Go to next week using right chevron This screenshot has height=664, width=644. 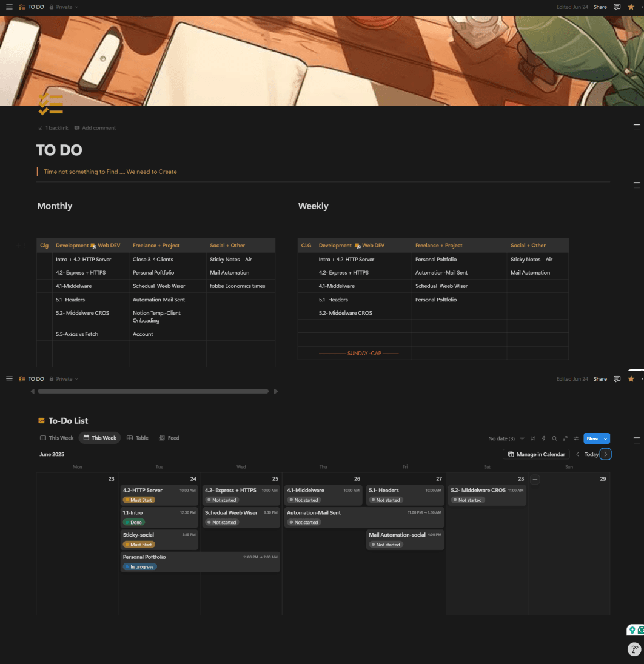point(606,454)
